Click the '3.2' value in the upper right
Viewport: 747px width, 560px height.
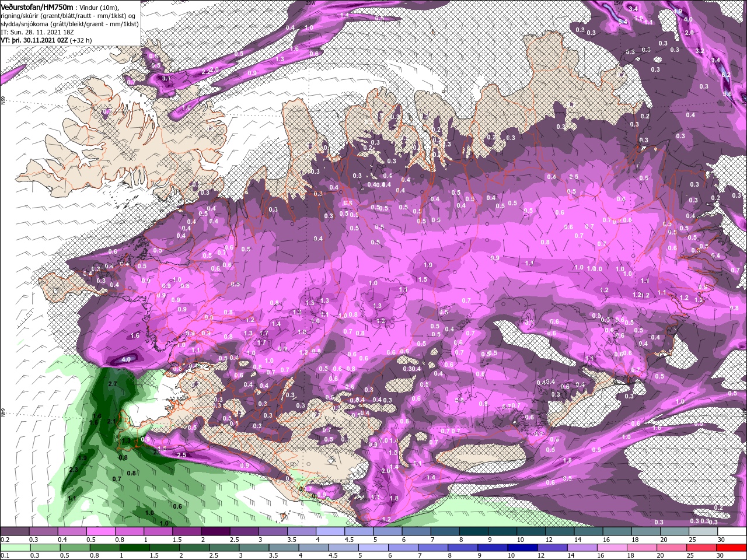(700, 51)
